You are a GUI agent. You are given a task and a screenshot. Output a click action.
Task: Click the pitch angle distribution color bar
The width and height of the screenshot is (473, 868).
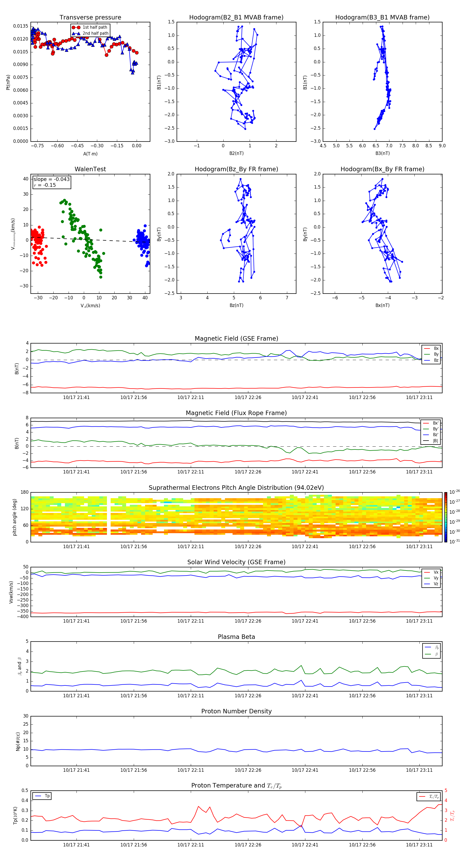click(446, 517)
